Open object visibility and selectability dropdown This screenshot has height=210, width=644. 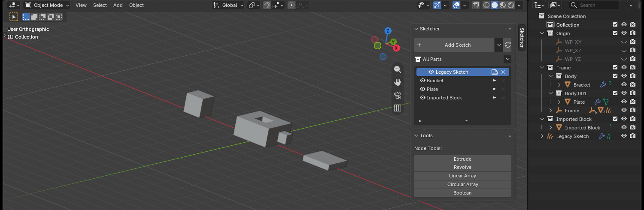(424, 5)
